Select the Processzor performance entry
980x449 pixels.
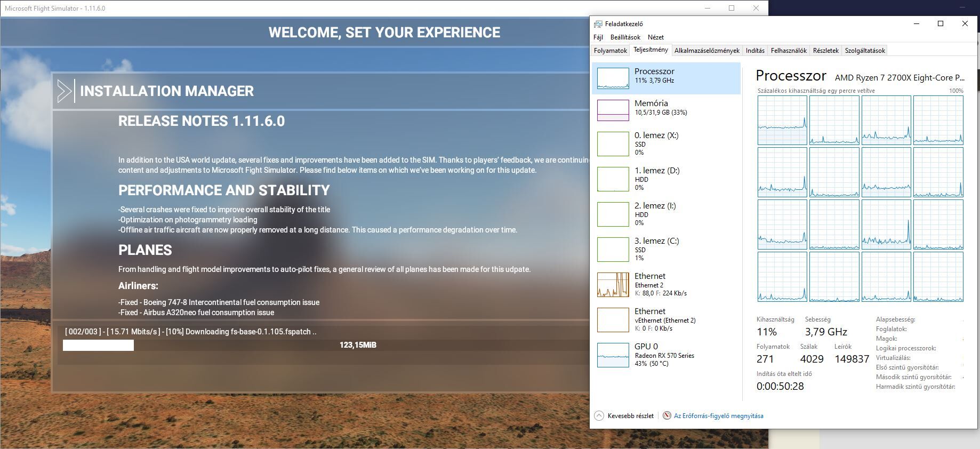pos(666,78)
